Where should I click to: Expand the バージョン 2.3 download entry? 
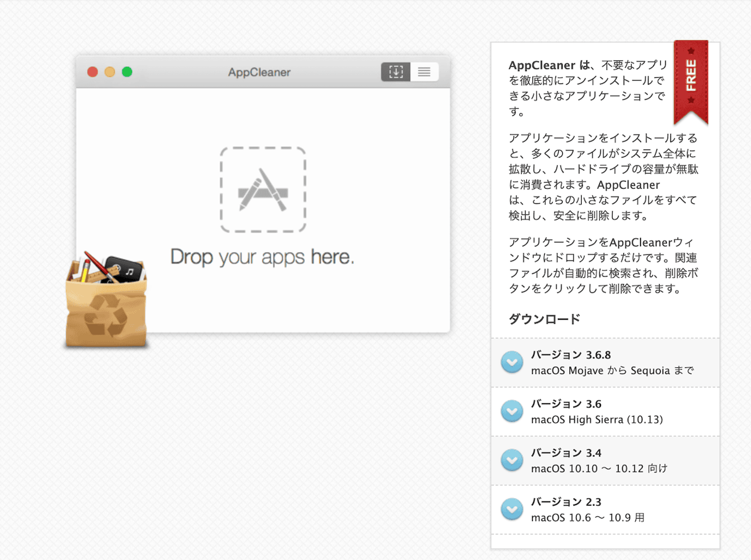[512, 509]
